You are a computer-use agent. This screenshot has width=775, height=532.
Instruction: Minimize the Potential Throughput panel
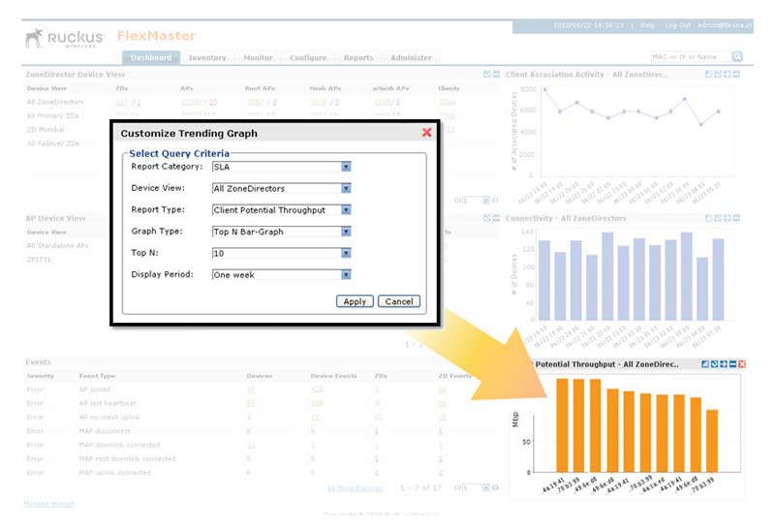pyautogui.click(x=732, y=364)
